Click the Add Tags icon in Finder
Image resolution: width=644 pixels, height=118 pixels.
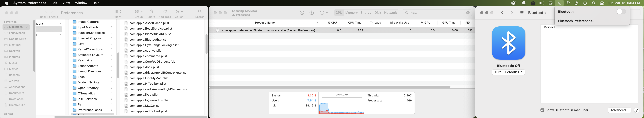tap(165, 11)
